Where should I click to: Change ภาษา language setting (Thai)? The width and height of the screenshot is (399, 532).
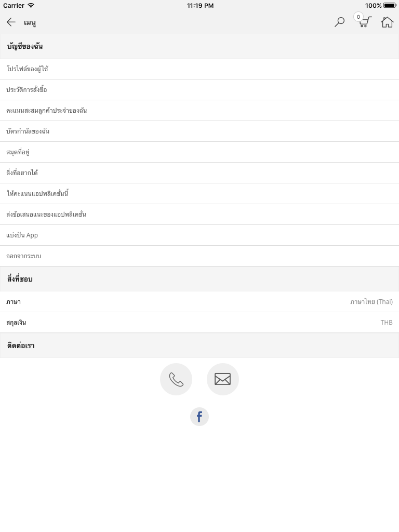(x=199, y=302)
